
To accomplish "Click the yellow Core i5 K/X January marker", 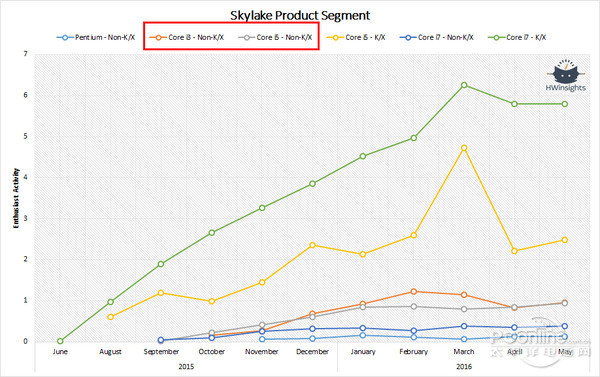I will 363,254.
